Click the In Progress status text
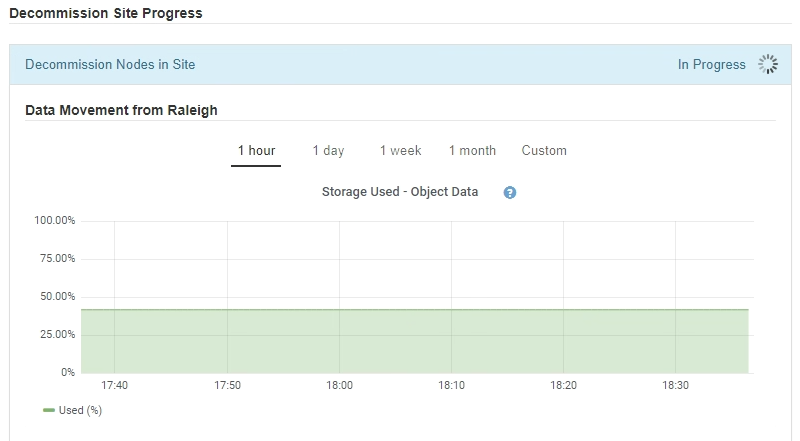 (711, 65)
